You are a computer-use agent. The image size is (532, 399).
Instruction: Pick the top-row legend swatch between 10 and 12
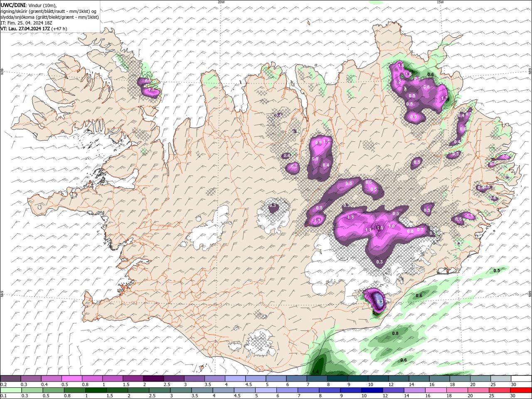pos(378,378)
